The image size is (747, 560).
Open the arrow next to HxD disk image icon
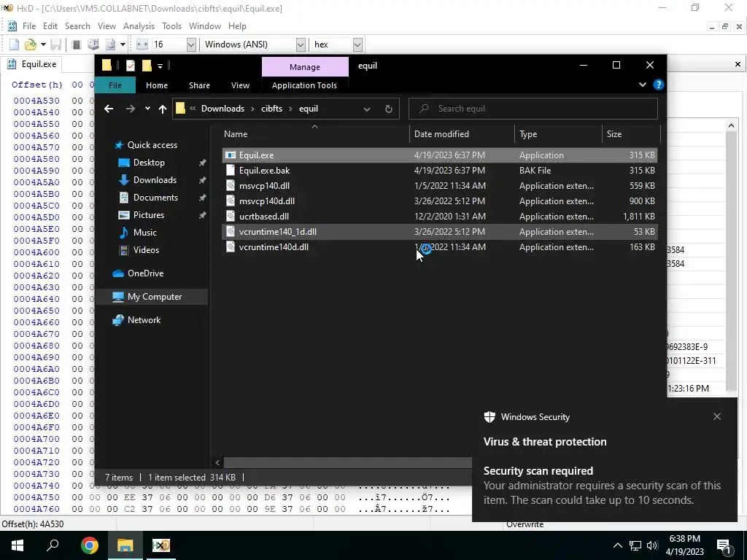(123, 44)
